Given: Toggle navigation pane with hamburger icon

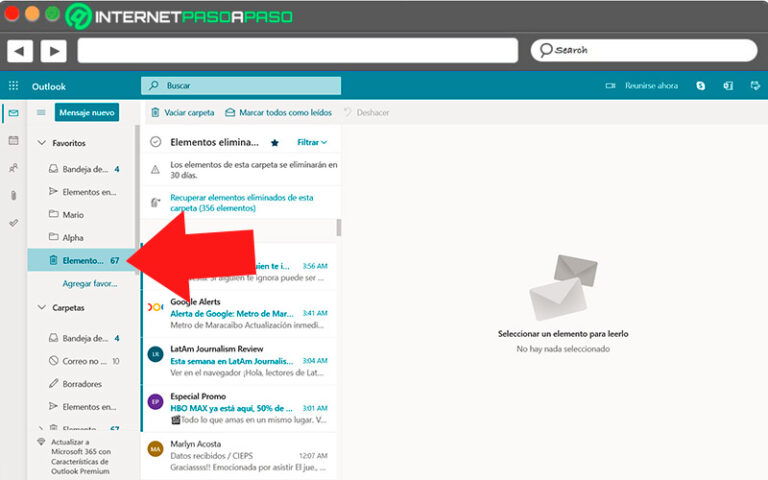Looking at the screenshot, I should 41,113.
